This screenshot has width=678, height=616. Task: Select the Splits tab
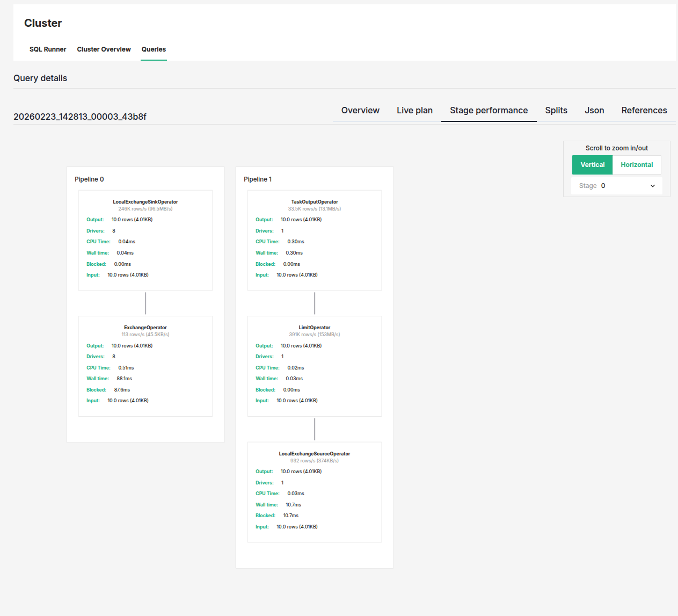tap(556, 110)
